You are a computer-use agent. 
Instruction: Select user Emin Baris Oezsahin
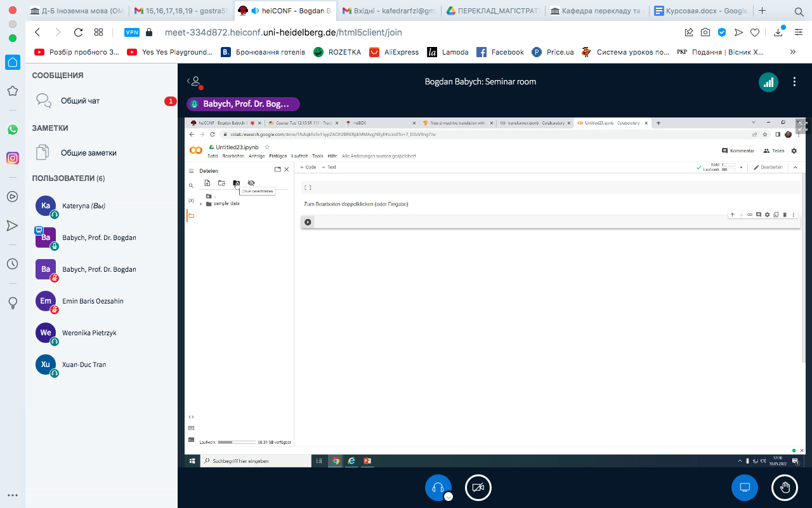click(93, 301)
